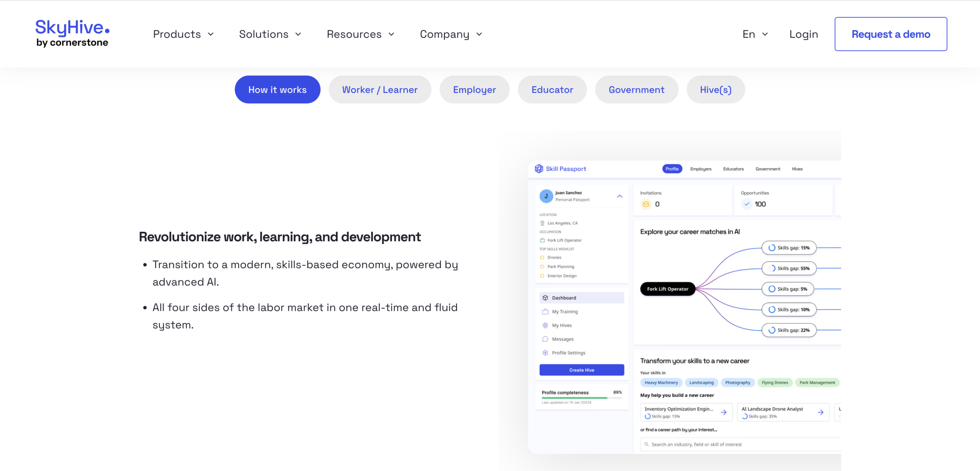980x471 pixels.
Task: Click the Landscaping skill chip
Action: (x=701, y=383)
